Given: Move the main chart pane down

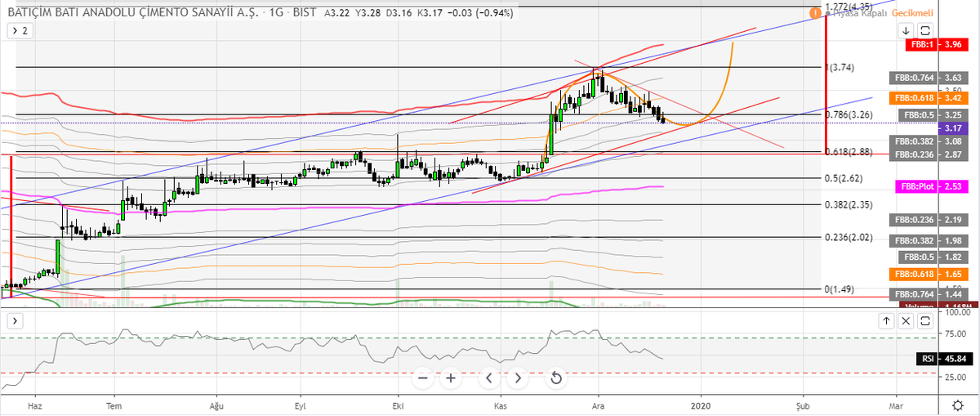Looking at the screenshot, I should tap(906, 30).
